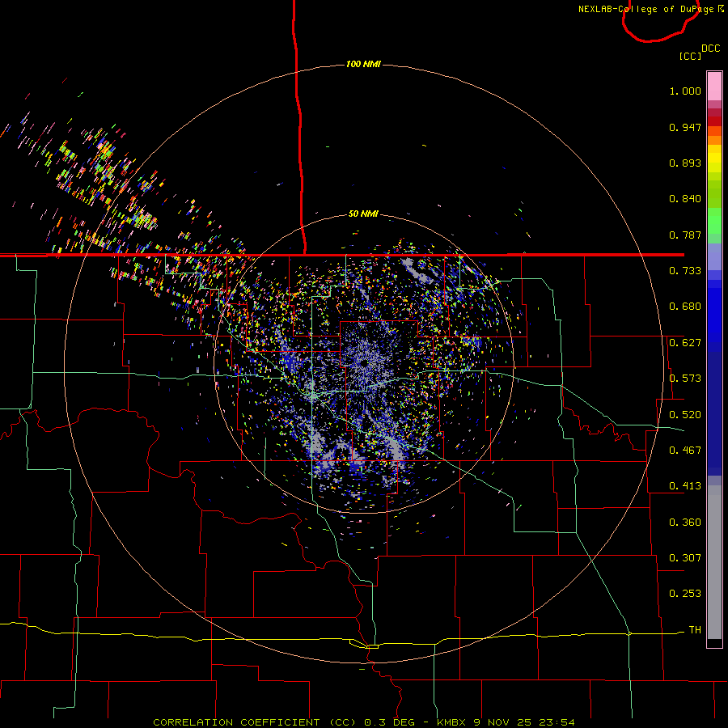This screenshot has width=728, height=728.
Task: Click the gray lower section of the color bar
Action: click(x=714, y=562)
